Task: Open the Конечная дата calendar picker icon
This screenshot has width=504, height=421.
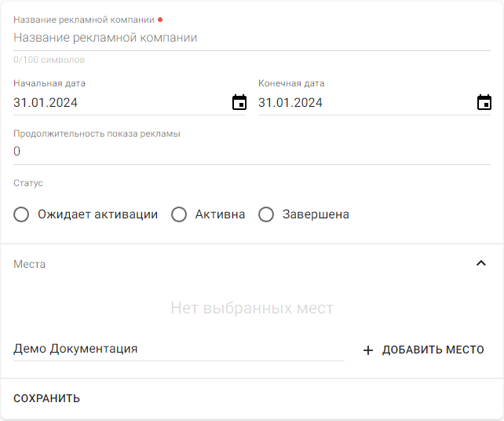Action: tap(484, 102)
